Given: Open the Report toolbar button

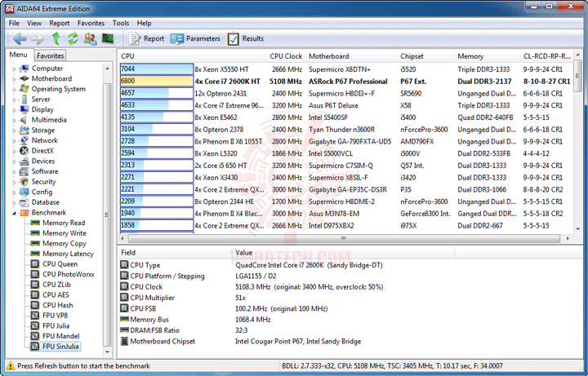Looking at the screenshot, I should (x=146, y=38).
